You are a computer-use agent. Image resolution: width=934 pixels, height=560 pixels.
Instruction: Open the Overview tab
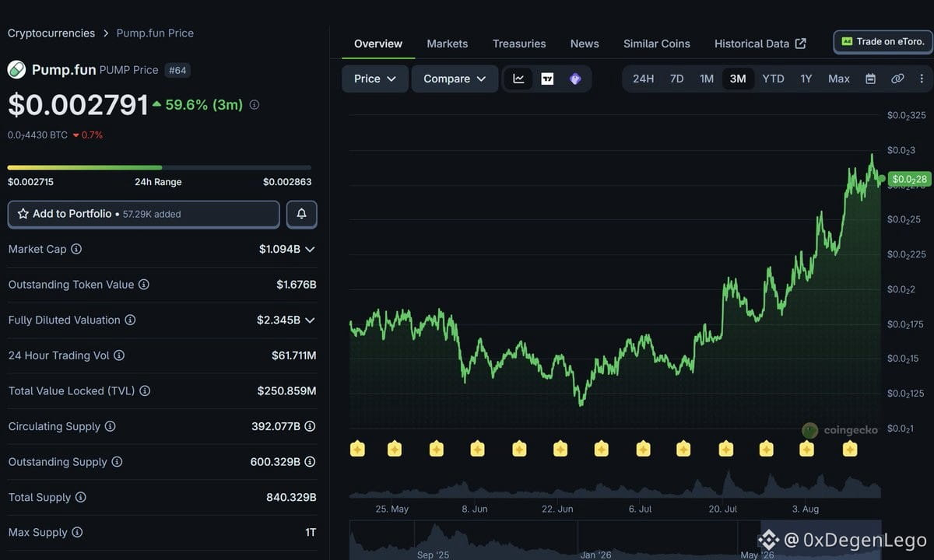(378, 44)
